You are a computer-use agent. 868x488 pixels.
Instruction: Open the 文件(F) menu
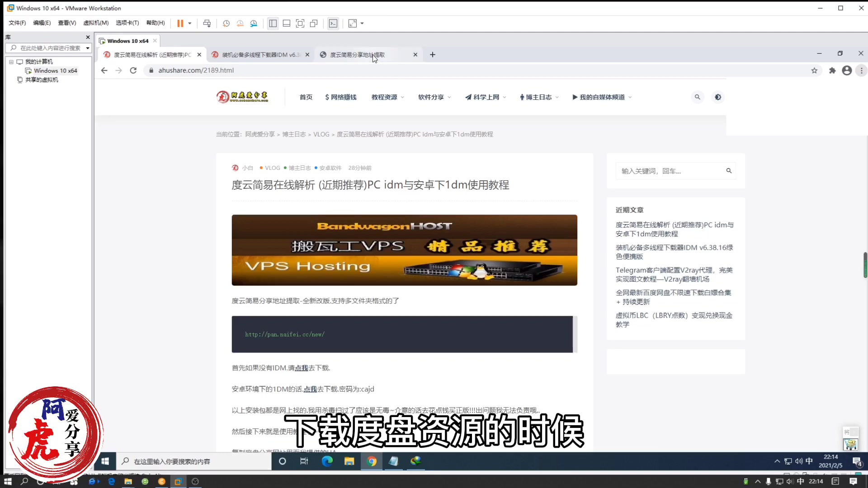point(17,23)
